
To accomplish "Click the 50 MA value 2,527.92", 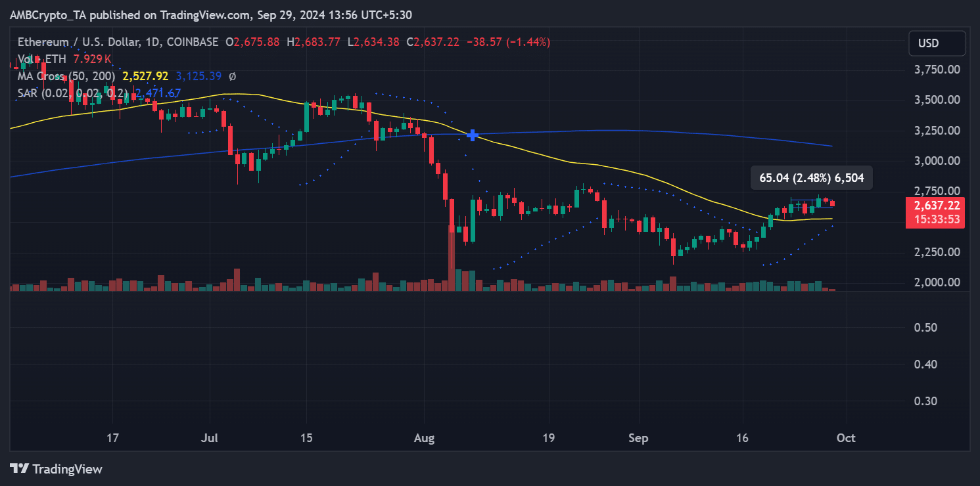I will (146, 77).
